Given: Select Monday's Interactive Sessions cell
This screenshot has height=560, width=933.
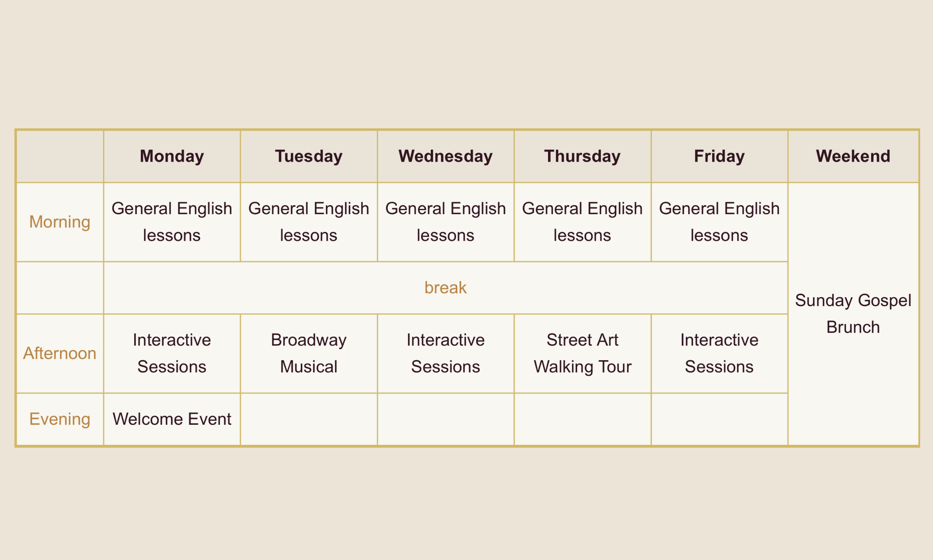Looking at the screenshot, I should 172,353.
